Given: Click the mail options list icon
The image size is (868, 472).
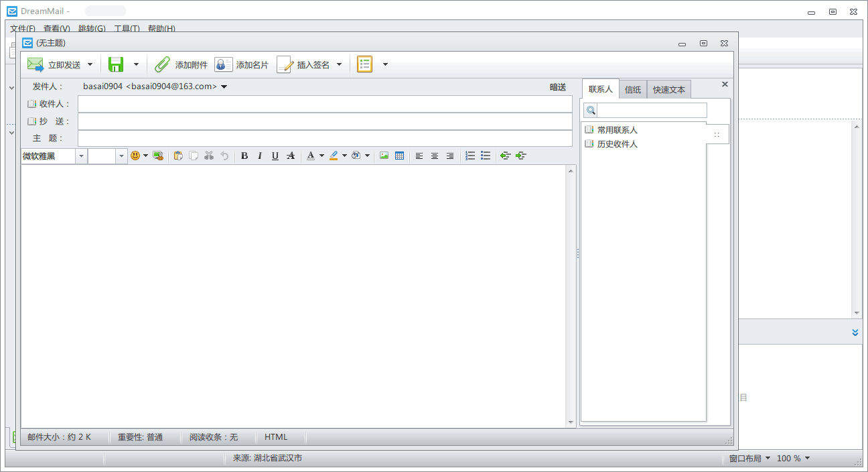Looking at the screenshot, I should tap(364, 64).
